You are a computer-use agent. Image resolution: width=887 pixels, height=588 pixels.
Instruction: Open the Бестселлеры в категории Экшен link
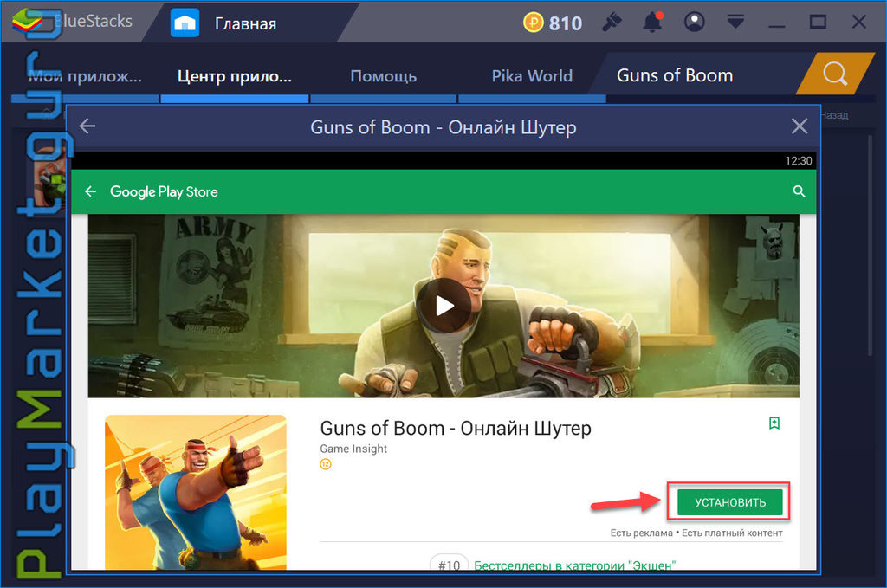(x=575, y=565)
